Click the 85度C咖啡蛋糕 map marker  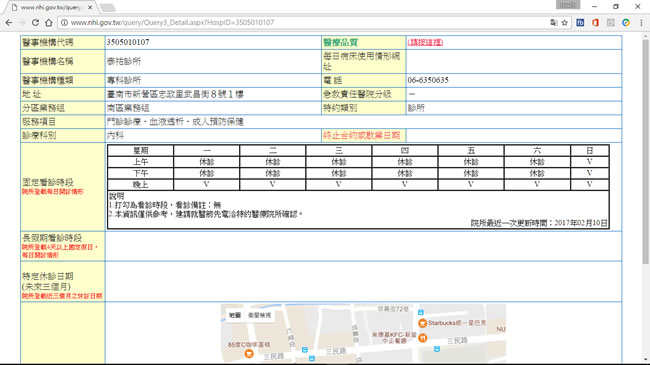tap(249, 353)
